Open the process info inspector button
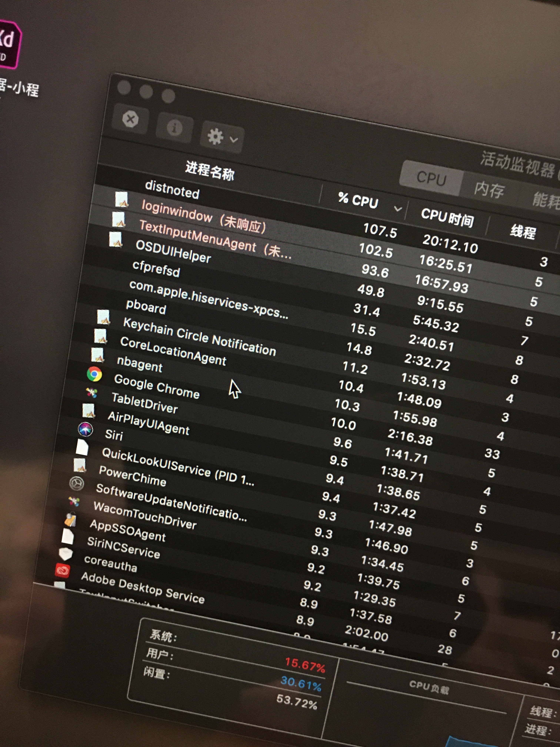This screenshot has width=560, height=747. [174, 128]
